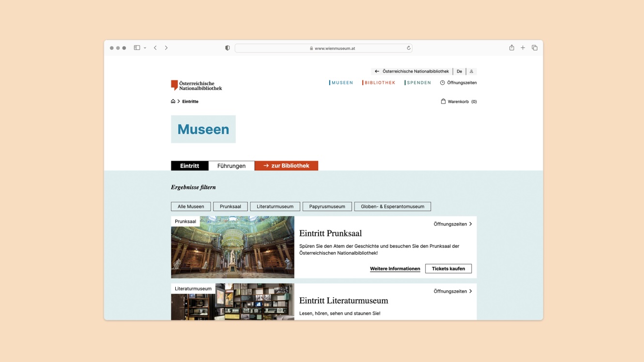Click the Eintritte breadcrumb
Viewport: 644px width, 362px height.
(190, 102)
